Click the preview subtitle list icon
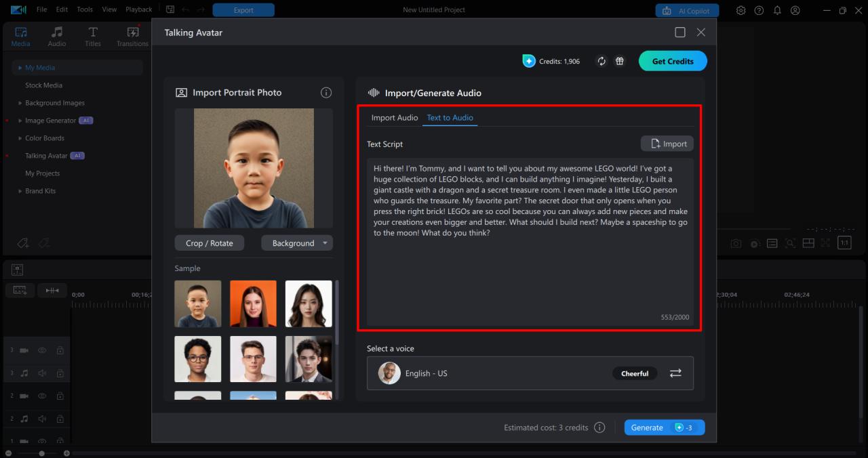 click(x=772, y=243)
